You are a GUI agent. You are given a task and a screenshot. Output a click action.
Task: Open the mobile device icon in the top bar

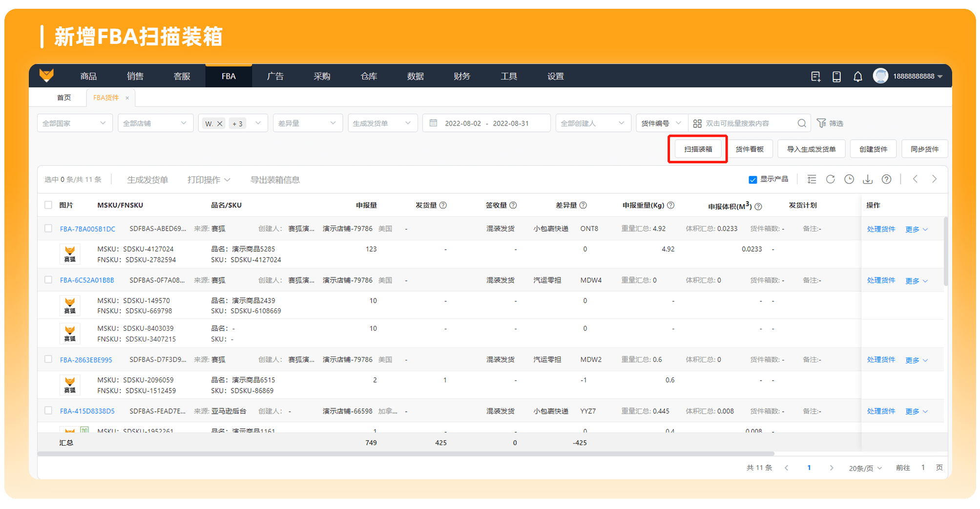point(836,76)
